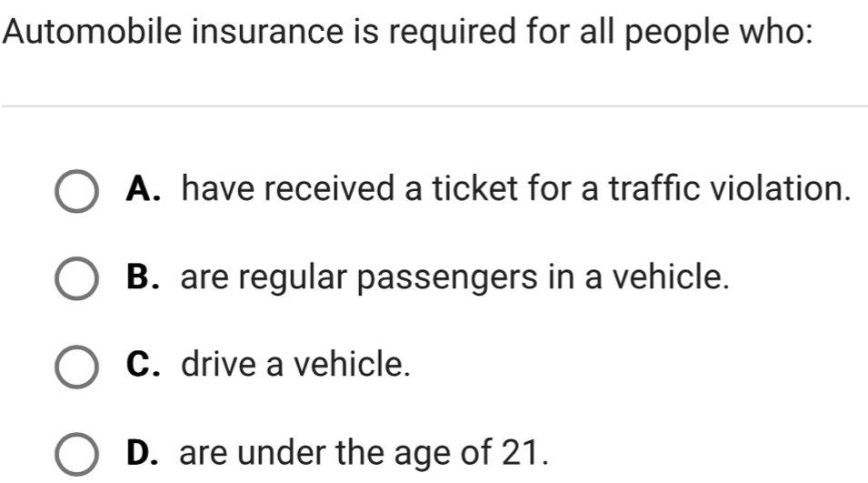Screen dimensions: 868x483
Task: Click the word 'Automobile' in the question
Action: [92, 31]
